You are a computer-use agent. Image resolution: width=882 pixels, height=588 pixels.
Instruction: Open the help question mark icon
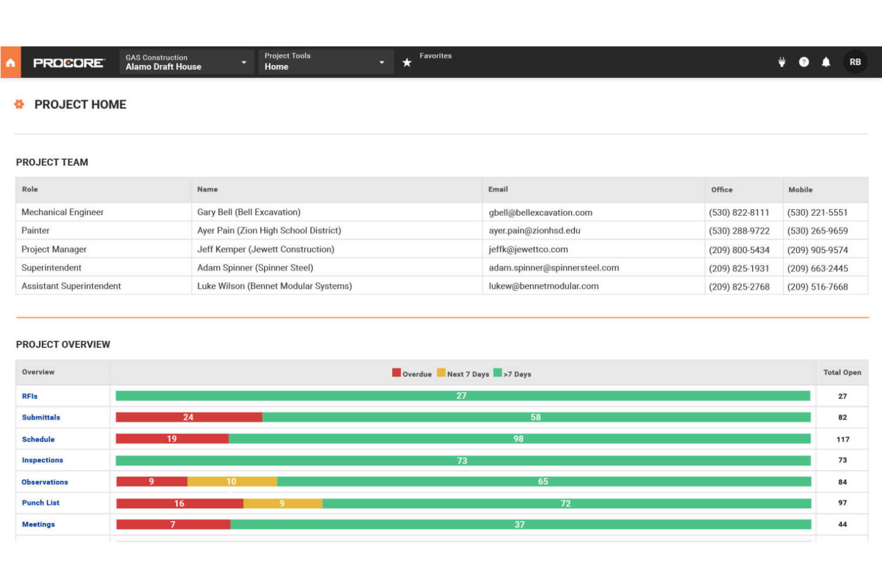pos(804,62)
